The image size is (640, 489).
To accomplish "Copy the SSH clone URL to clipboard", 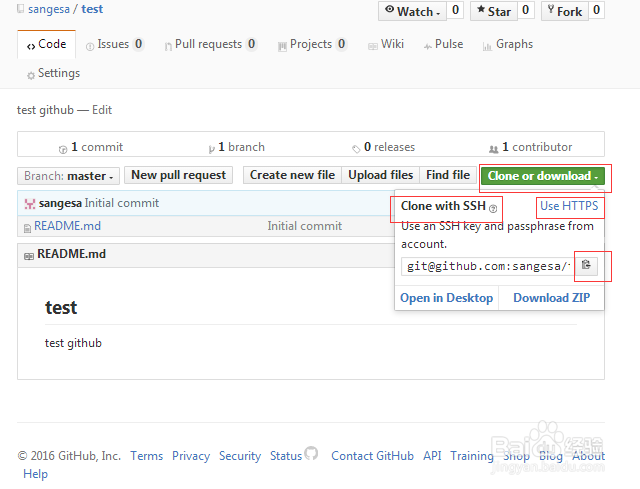I will [x=586, y=265].
